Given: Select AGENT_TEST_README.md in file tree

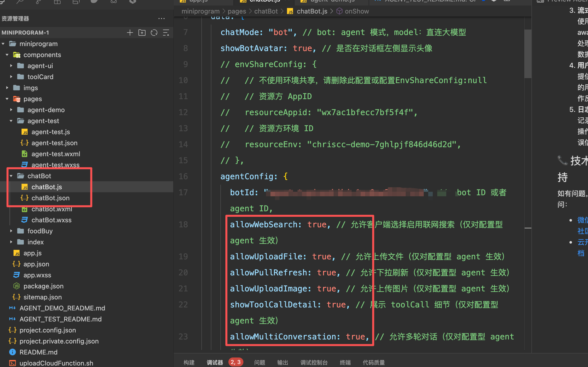Looking at the screenshot, I should pos(60,319).
